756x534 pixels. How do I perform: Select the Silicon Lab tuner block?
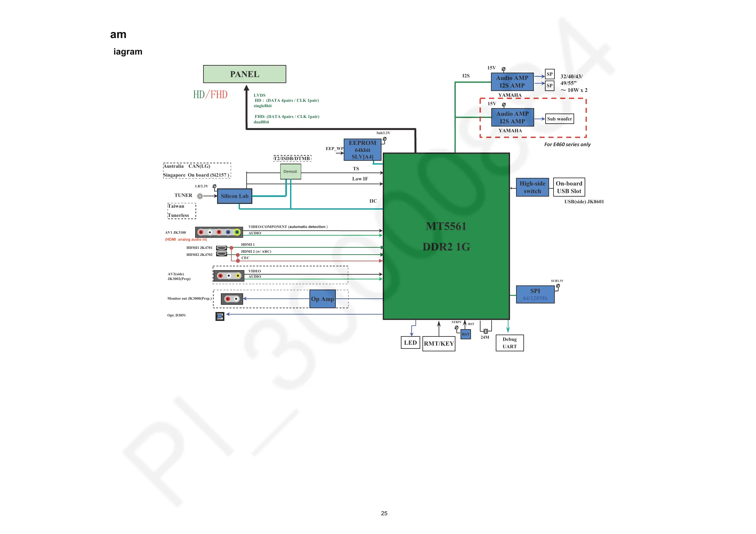click(235, 196)
